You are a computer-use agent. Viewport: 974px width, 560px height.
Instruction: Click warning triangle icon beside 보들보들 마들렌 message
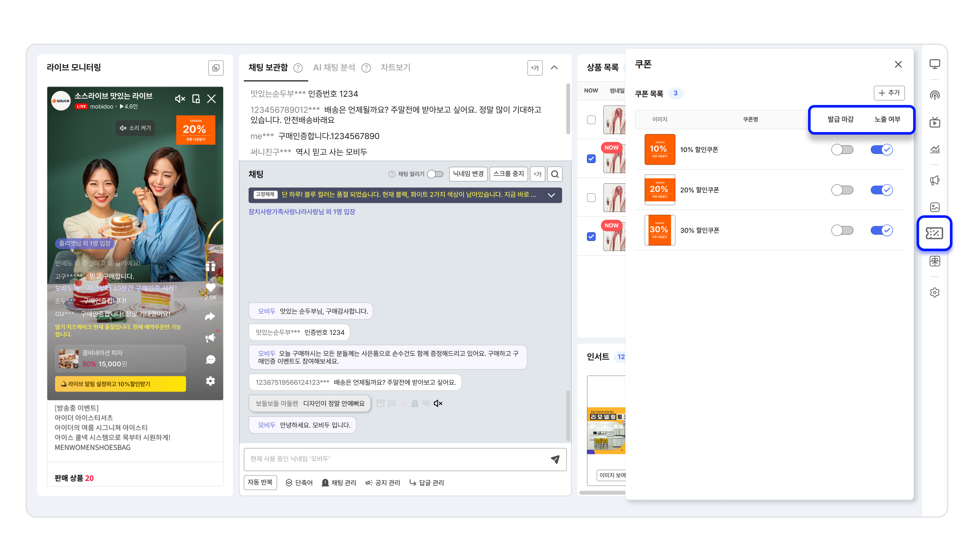click(403, 403)
